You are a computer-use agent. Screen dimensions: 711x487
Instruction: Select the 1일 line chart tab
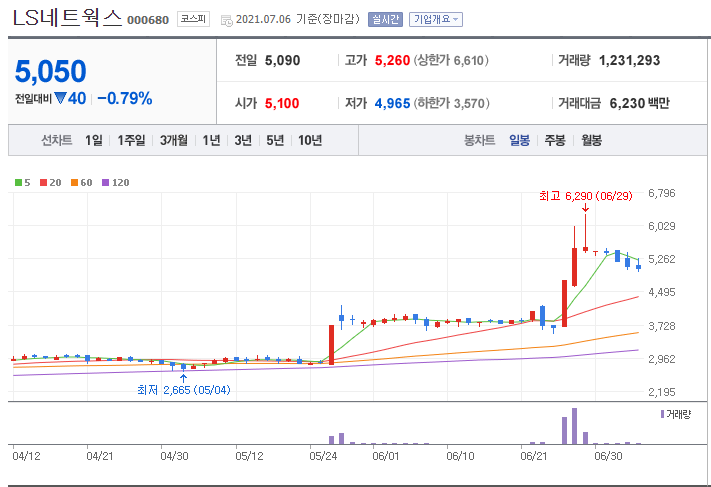pos(93,140)
